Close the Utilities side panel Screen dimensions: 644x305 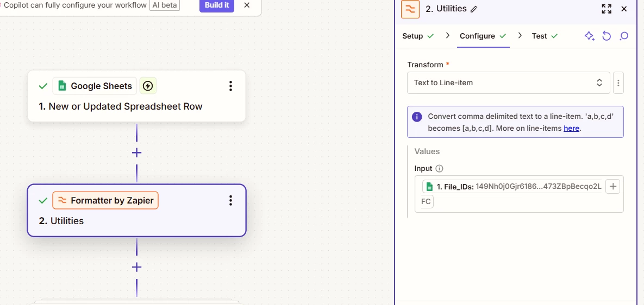[x=624, y=9]
